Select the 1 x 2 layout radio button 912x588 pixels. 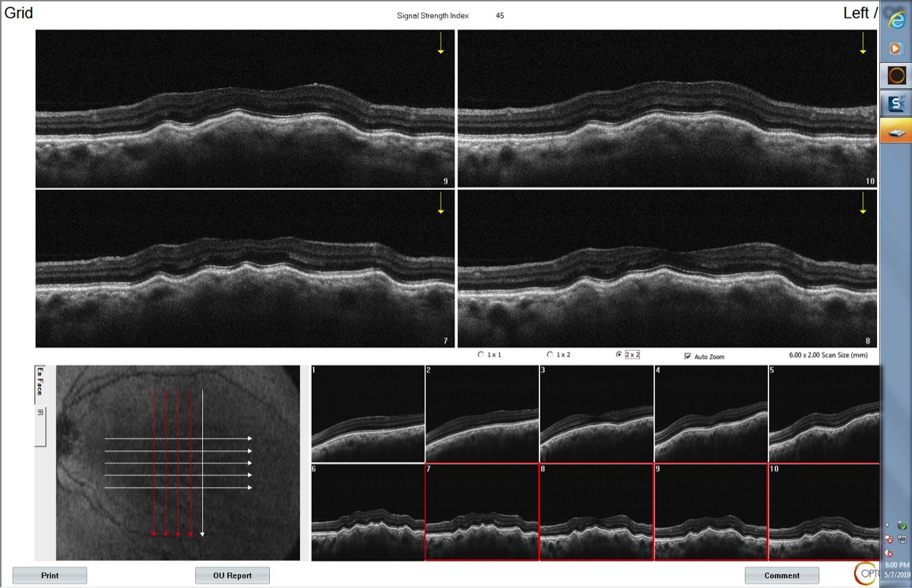click(550, 355)
